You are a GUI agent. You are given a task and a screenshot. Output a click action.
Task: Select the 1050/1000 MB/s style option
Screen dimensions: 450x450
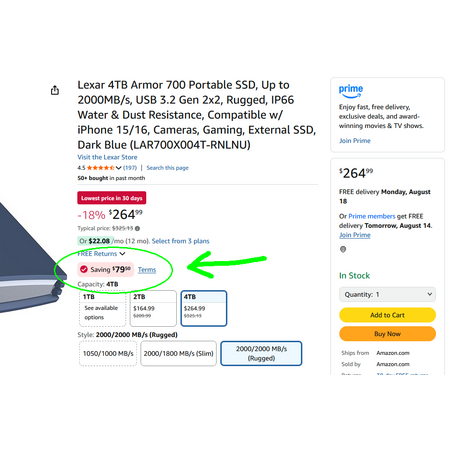108,353
